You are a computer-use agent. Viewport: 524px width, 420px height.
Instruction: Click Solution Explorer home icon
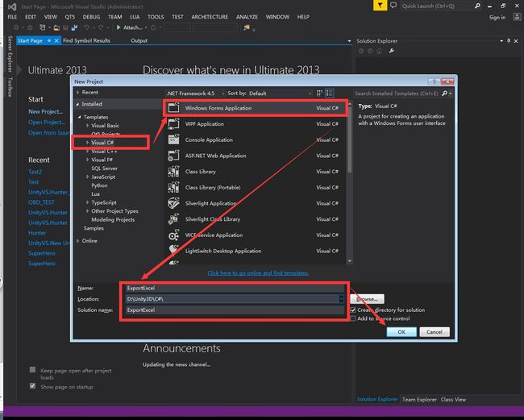tap(379, 51)
